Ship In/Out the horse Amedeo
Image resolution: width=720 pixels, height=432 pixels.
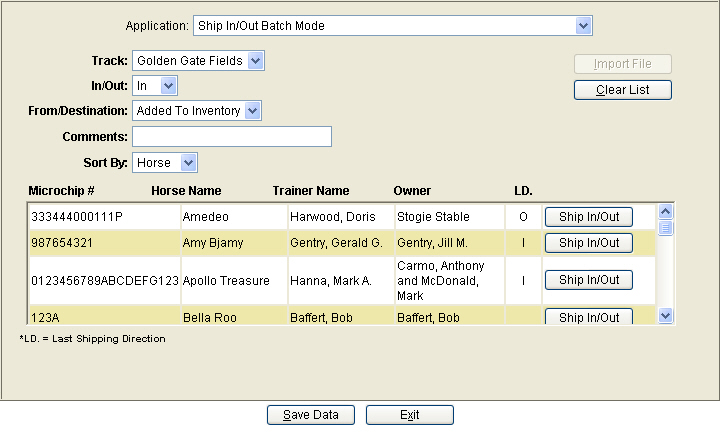[589, 217]
